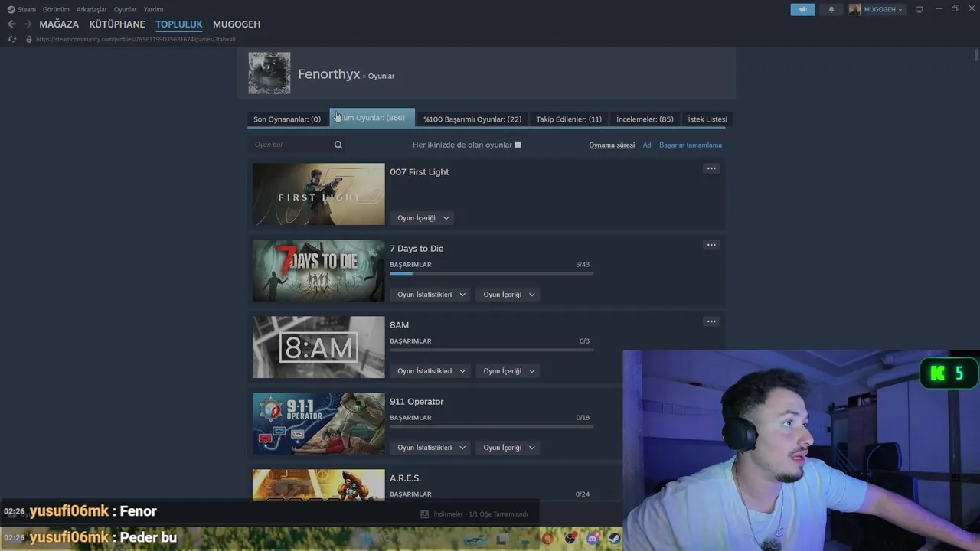Image resolution: width=980 pixels, height=551 pixels.
Task: Click the magnifier icon in game search
Action: pos(338,145)
